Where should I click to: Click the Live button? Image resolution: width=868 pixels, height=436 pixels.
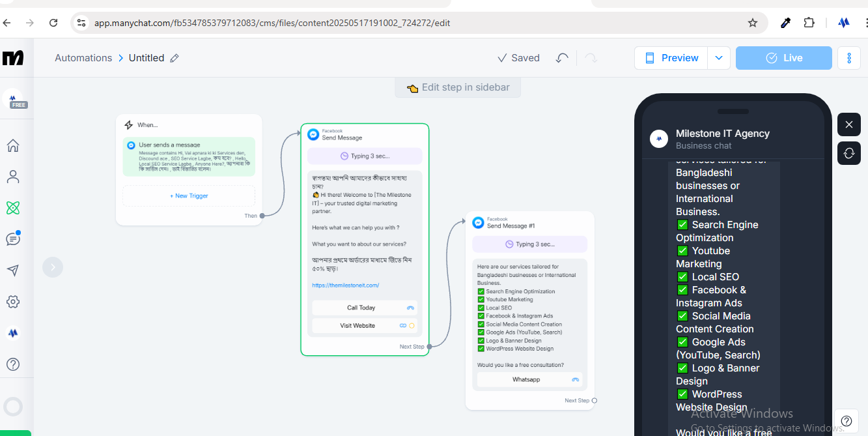click(784, 58)
